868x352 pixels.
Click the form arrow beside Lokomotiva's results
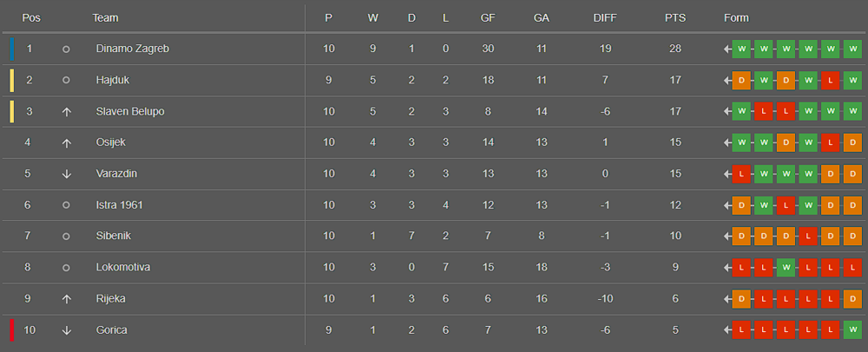(727, 268)
